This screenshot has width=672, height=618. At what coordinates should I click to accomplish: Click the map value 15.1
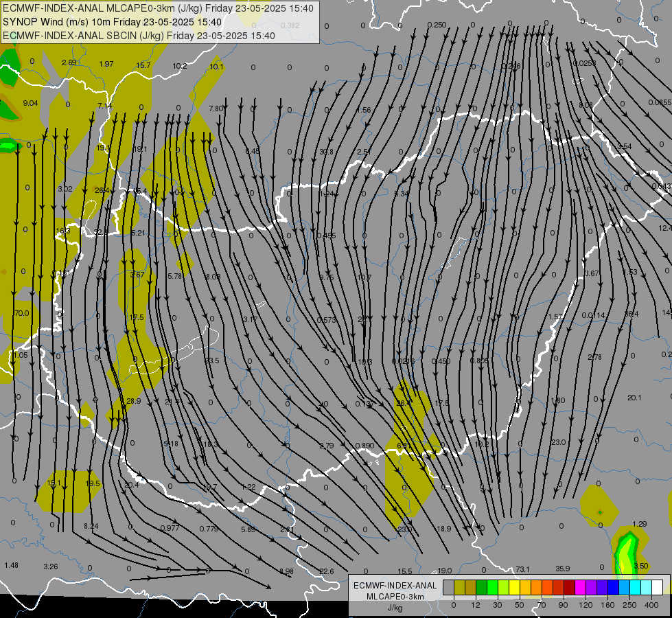point(54,483)
